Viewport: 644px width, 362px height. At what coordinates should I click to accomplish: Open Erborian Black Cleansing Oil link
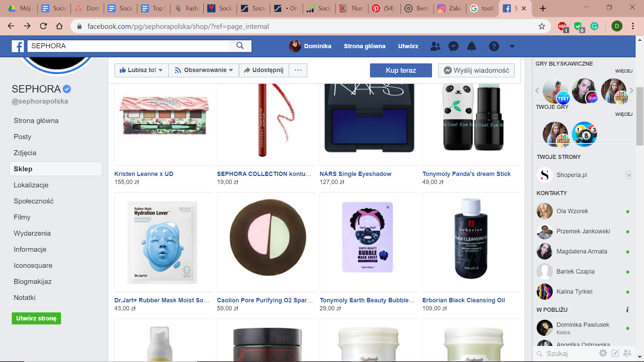coord(464,300)
